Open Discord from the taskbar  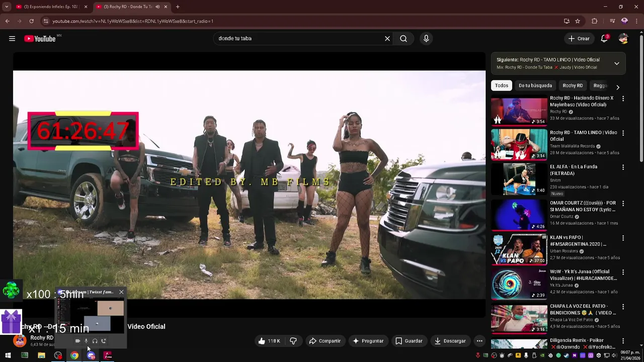point(91,355)
